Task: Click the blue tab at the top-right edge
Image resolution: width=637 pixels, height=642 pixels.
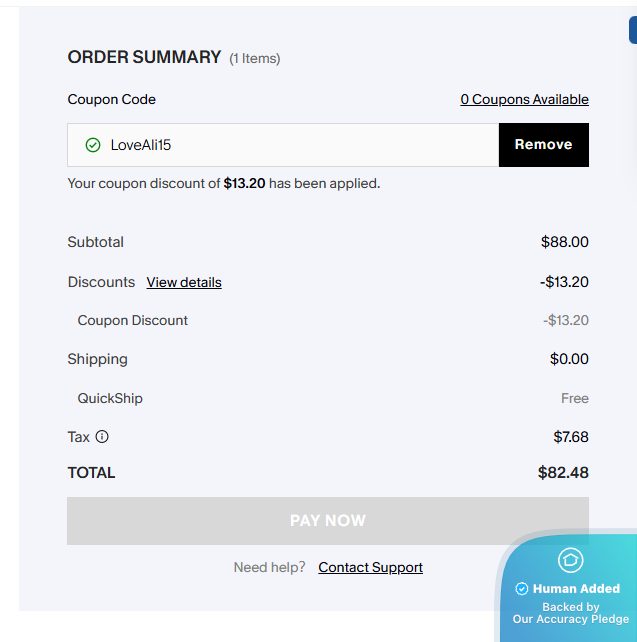Action: 632,30
